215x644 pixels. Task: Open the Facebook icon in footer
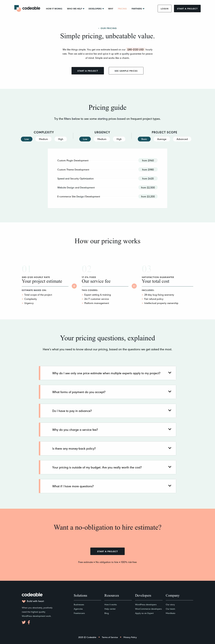[29, 622]
